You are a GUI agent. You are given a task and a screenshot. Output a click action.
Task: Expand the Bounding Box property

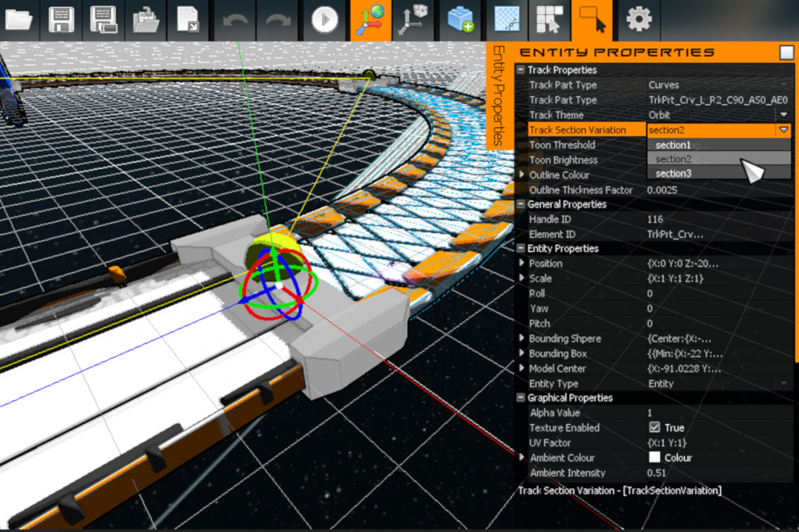coord(522,354)
